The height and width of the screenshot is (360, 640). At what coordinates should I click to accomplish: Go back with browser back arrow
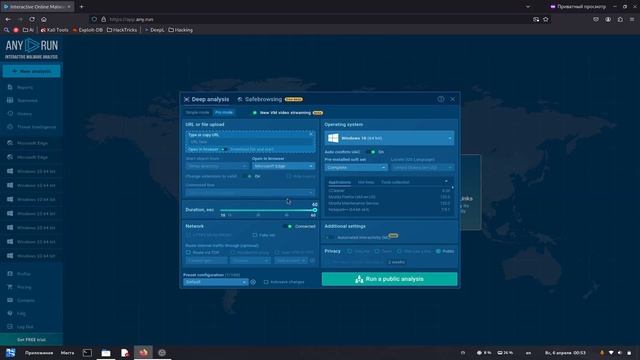8,19
